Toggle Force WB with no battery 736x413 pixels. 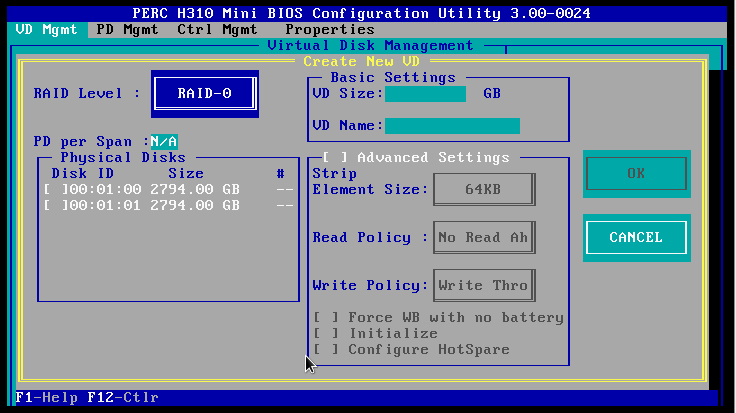[327, 317]
